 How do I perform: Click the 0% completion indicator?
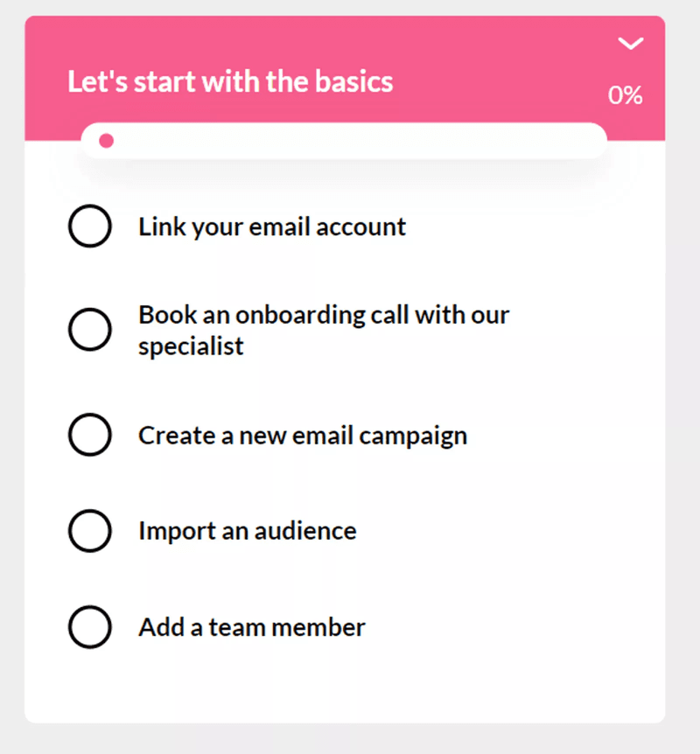click(625, 95)
